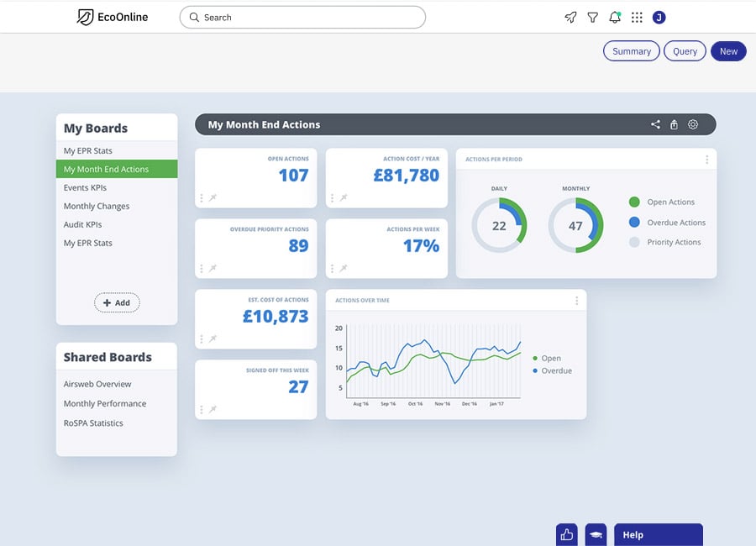
Task: Open Est. Cost of Actions card handle dots
Action: (x=201, y=339)
